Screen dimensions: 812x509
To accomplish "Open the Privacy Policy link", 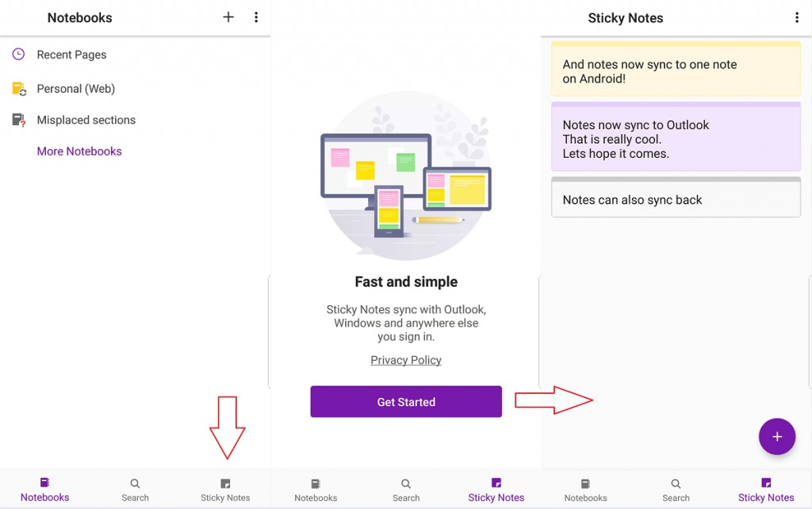I will pyautogui.click(x=405, y=360).
